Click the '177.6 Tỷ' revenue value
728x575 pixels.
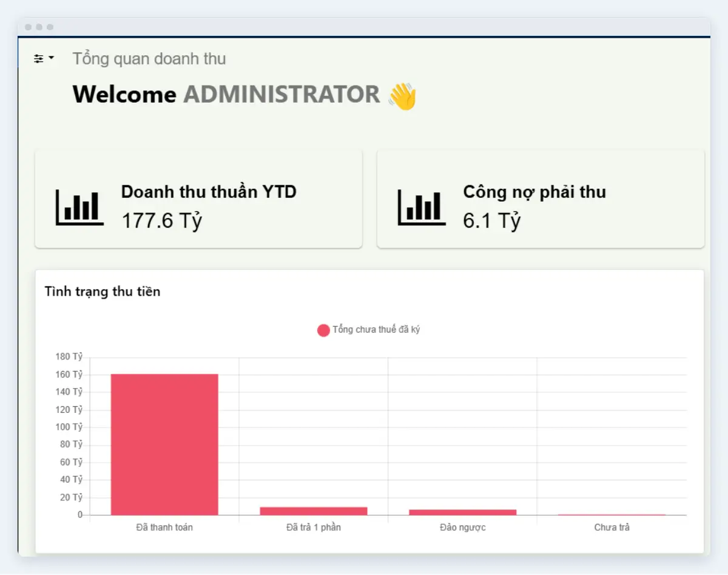pyautogui.click(x=162, y=221)
